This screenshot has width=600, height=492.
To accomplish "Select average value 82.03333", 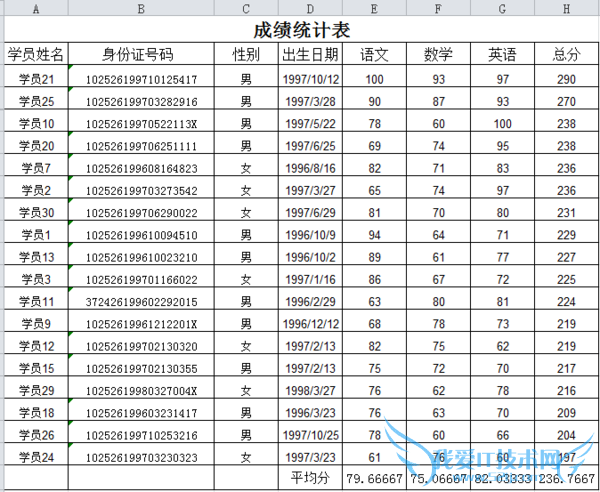I will (x=502, y=477).
